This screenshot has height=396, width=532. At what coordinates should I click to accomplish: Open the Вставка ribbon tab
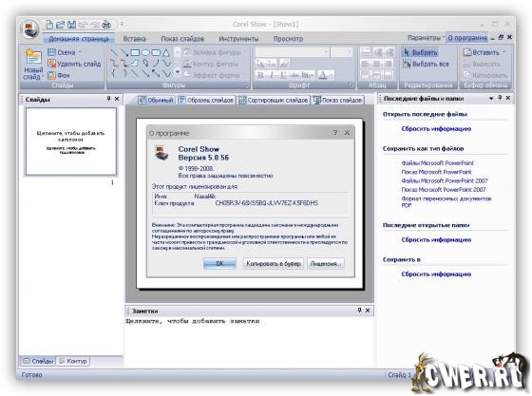coord(134,39)
